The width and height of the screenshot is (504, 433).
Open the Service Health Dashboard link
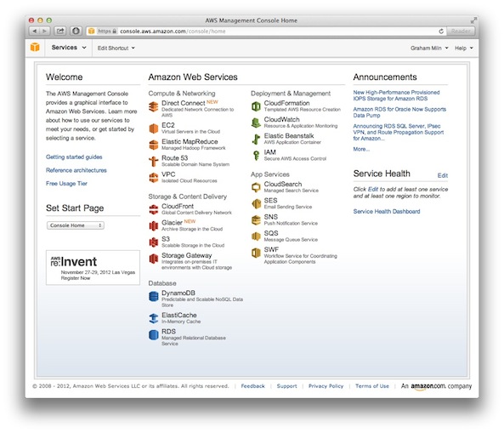click(x=387, y=211)
